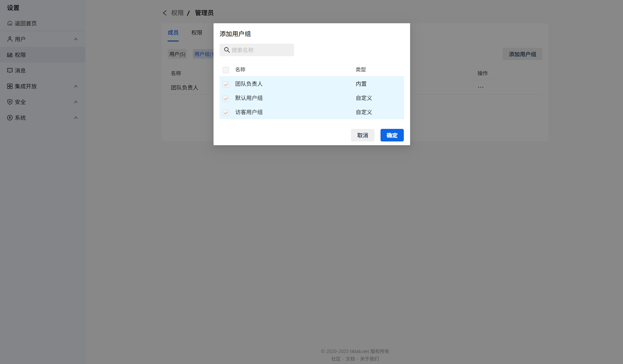This screenshot has height=364, width=623.
Task: Click the home icon beside 返回首页
Action: pos(10,23)
